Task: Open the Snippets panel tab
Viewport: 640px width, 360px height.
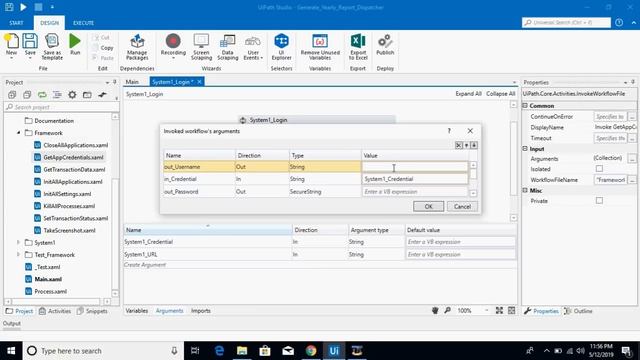Action: pos(92,311)
